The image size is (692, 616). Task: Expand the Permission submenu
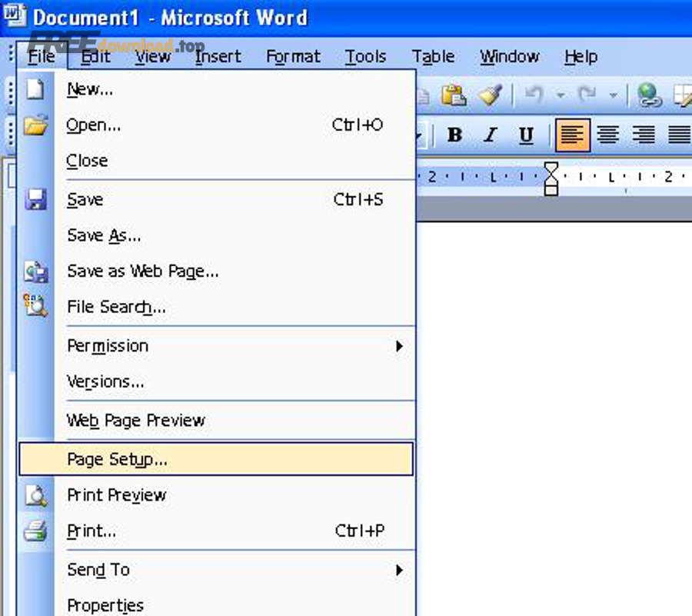point(216,346)
